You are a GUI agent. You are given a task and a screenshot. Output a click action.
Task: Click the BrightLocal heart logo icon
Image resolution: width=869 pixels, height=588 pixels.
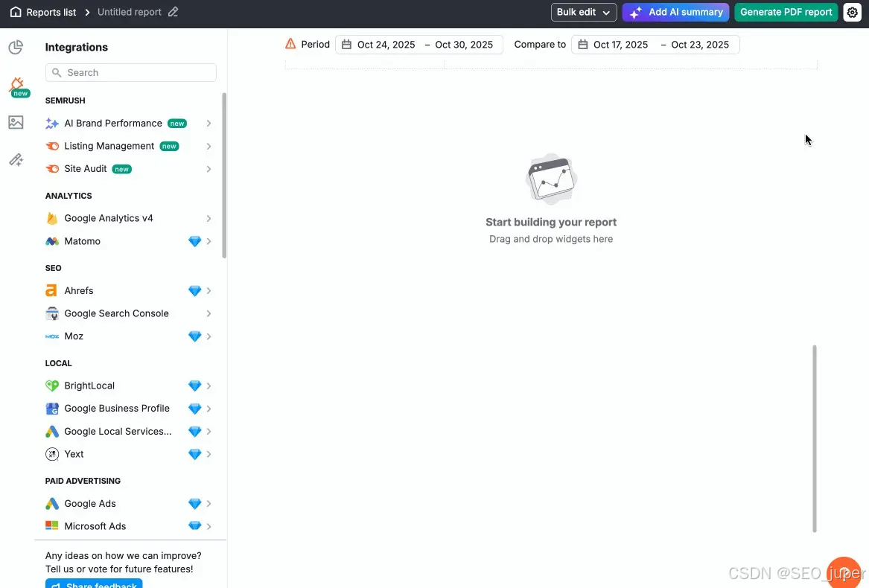coord(52,386)
